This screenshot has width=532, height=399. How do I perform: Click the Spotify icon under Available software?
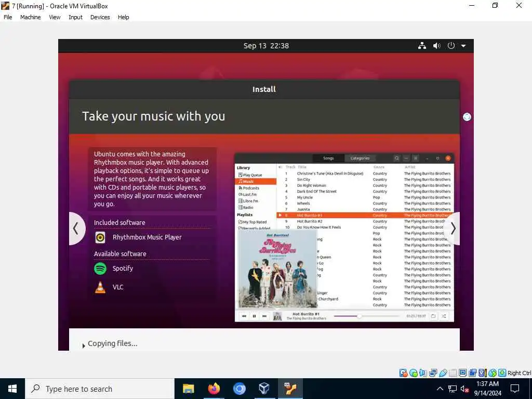pos(100,269)
